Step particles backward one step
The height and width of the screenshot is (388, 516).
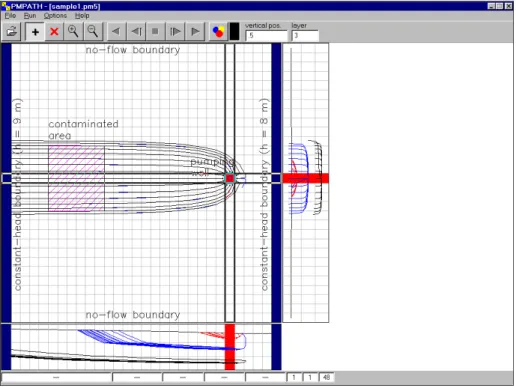(136, 32)
